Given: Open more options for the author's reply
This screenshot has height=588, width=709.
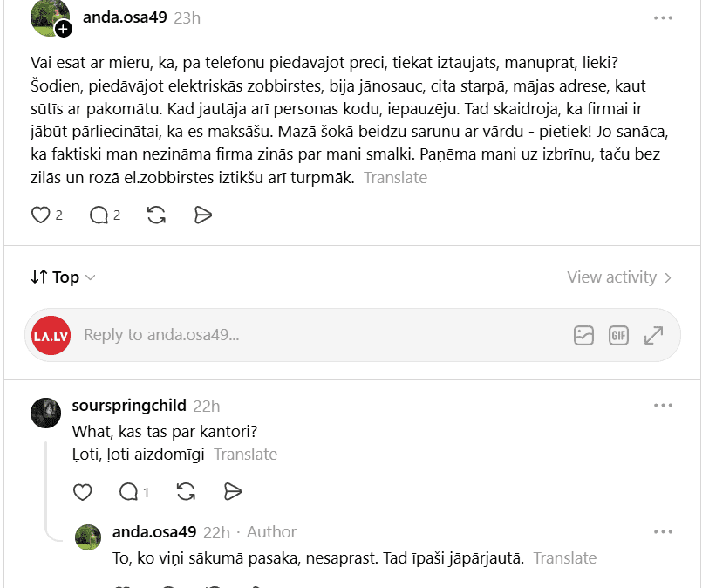Looking at the screenshot, I should pyautogui.click(x=663, y=532).
